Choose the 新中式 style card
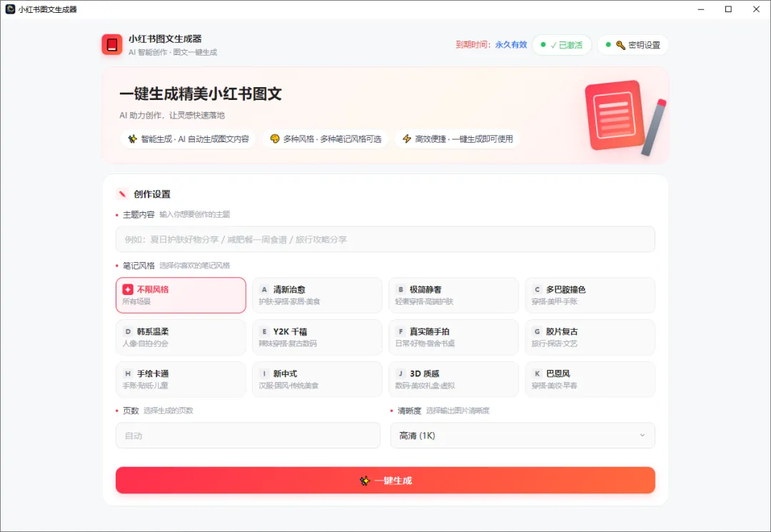The image size is (771, 532). click(x=317, y=379)
